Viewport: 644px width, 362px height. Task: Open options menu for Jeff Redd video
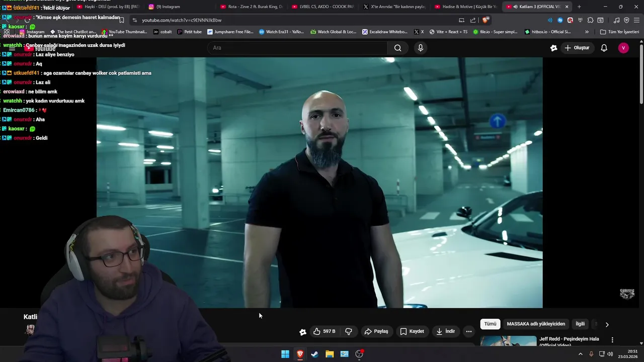[612, 340]
